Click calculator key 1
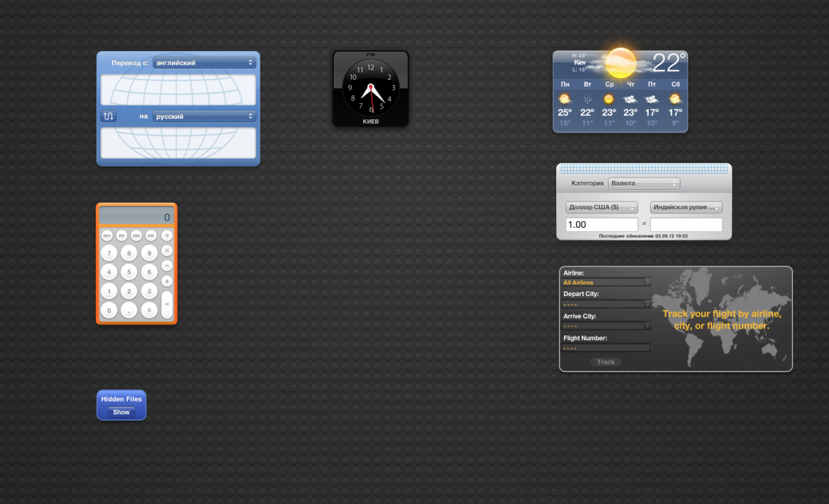This screenshot has width=829, height=504. (109, 291)
